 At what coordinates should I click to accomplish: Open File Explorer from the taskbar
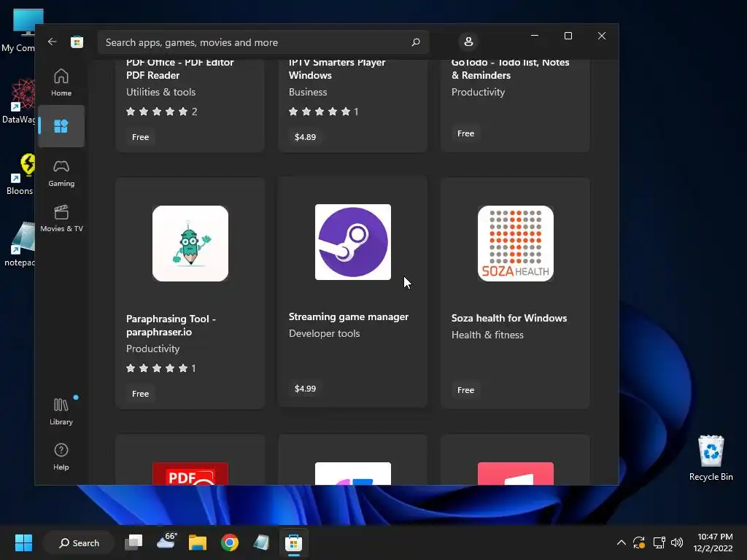pyautogui.click(x=197, y=542)
